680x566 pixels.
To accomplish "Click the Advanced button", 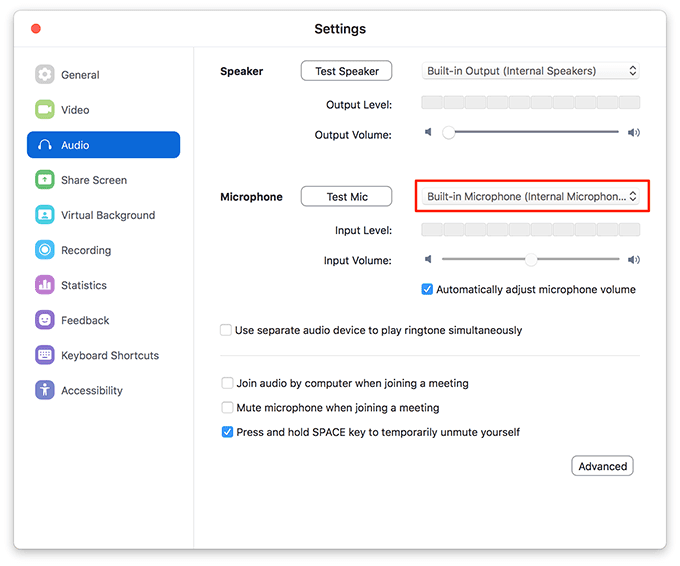I will [602, 466].
